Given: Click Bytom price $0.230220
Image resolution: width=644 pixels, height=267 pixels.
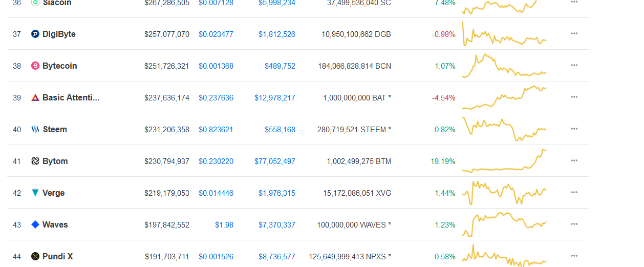Looking at the screenshot, I should [216, 161].
